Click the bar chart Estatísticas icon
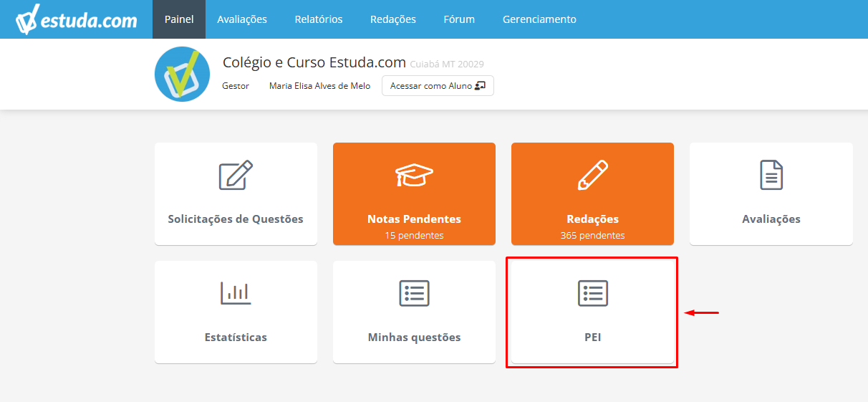Screen dimensions: 868x402 [x=236, y=293]
